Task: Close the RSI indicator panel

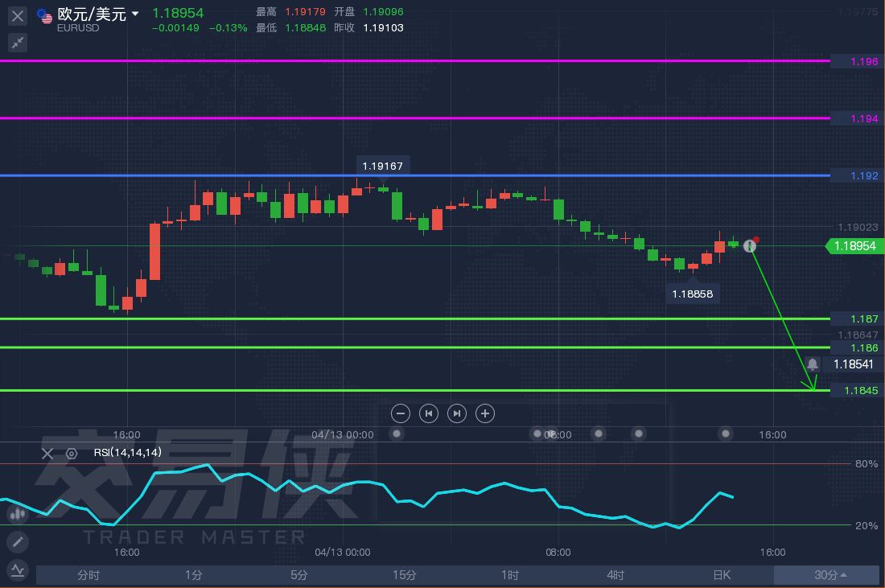Action: [47, 453]
